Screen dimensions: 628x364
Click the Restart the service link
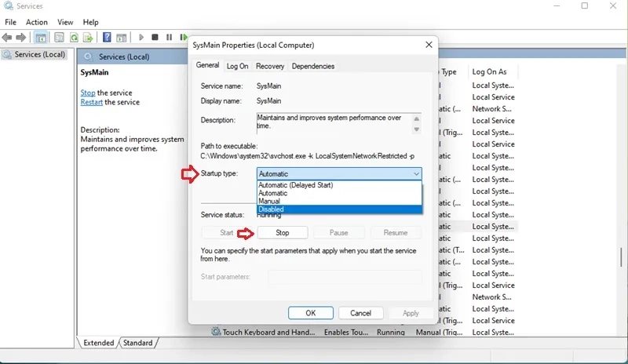tap(91, 102)
